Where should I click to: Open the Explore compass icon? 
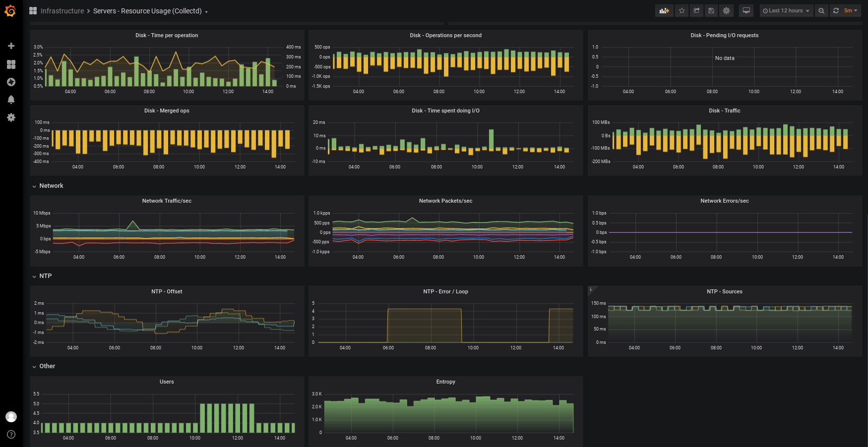click(11, 82)
